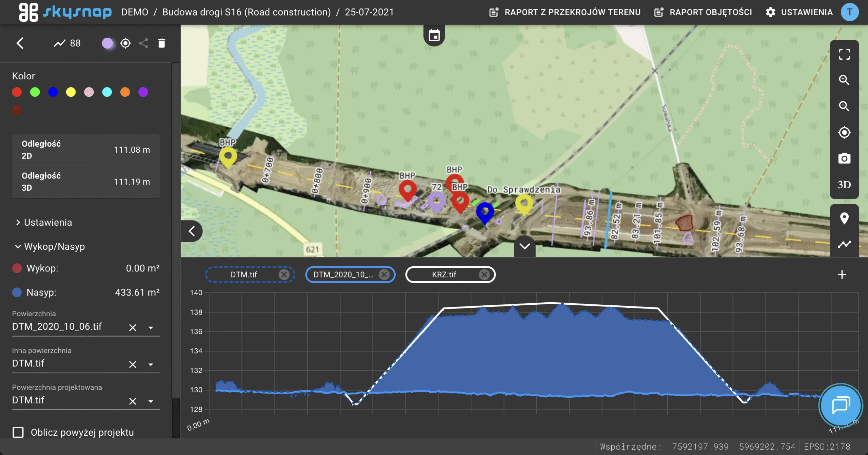
Task: Enable Oblicz powyżej projektu checkbox
Action: 18,432
